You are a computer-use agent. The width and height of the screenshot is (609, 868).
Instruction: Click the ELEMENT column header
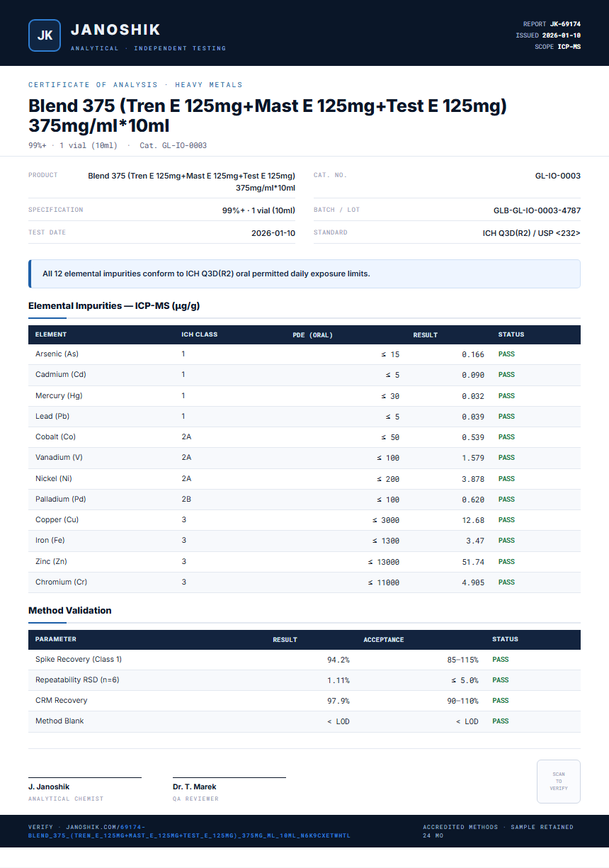tap(51, 334)
